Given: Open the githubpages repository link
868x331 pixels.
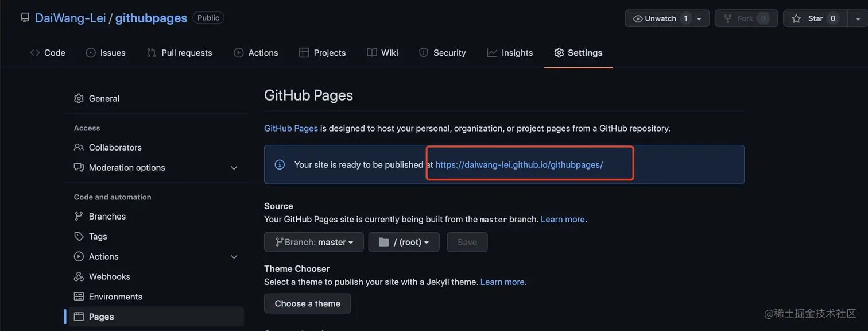Looking at the screenshot, I should point(151,18).
